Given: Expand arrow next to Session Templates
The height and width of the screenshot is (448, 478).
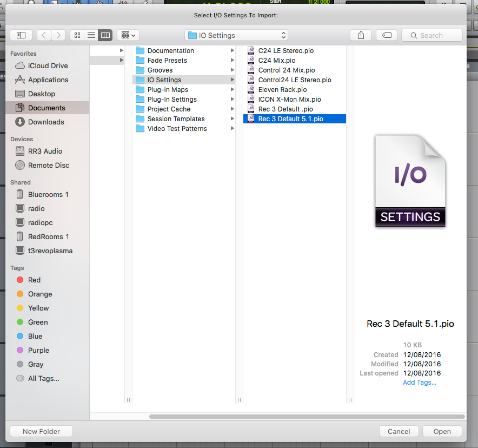Looking at the screenshot, I should coord(232,118).
